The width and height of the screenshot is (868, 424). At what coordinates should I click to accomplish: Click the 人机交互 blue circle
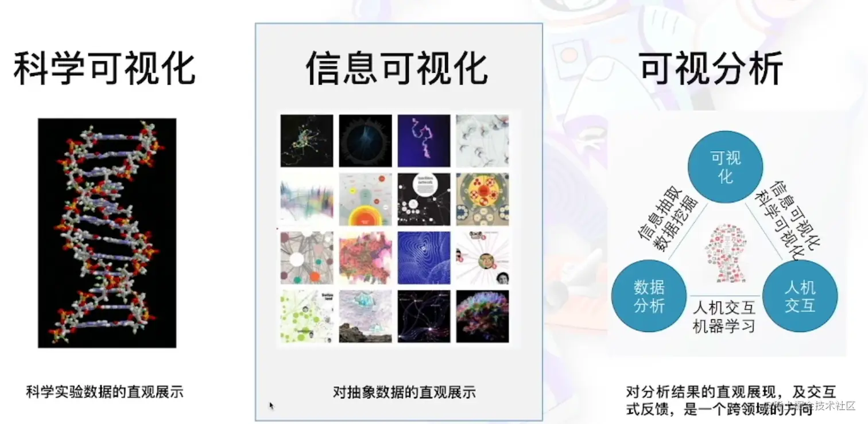(800, 295)
